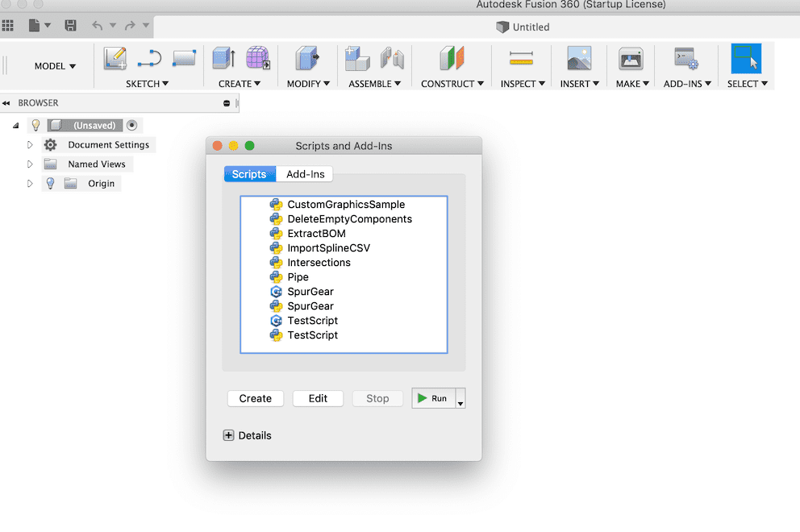The height and width of the screenshot is (532, 800).
Task: Open the MODEL workspace dropdown
Action: click(55, 66)
